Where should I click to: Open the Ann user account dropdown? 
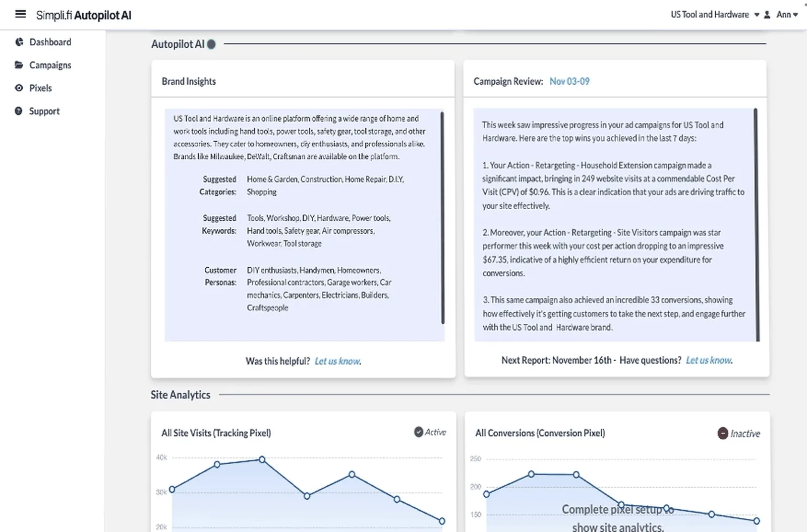[x=787, y=15]
